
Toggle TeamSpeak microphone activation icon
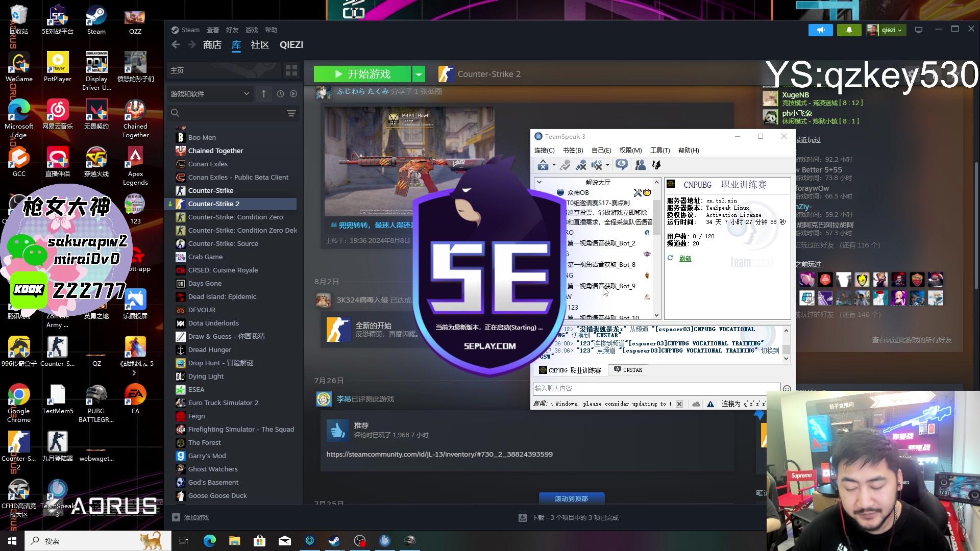pos(565,165)
